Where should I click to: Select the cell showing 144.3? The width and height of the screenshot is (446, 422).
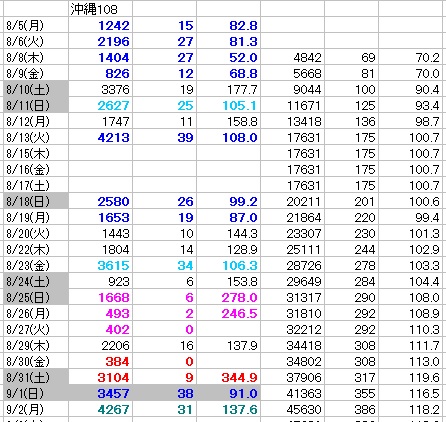[x=228, y=233]
